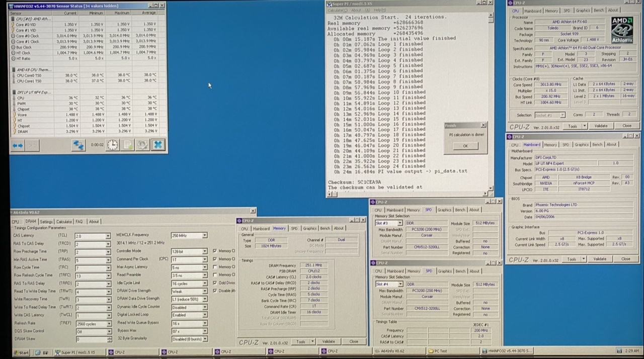
Task: Click Core #0 VID voltage icon row
Action: (x=13, y=24)
